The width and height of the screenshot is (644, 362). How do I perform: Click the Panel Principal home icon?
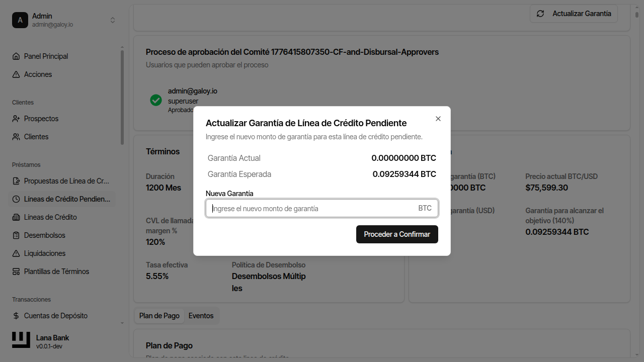click(16, 56)
